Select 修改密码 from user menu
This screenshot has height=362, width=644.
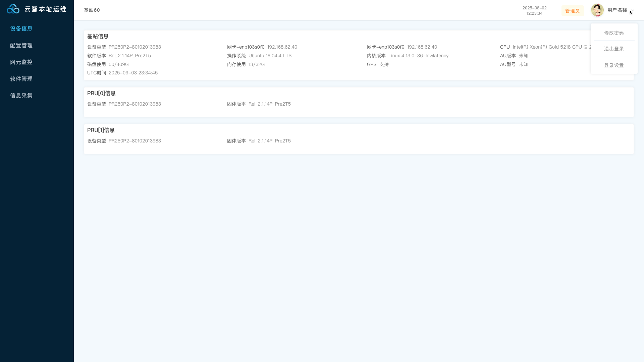tap(614, 33)
